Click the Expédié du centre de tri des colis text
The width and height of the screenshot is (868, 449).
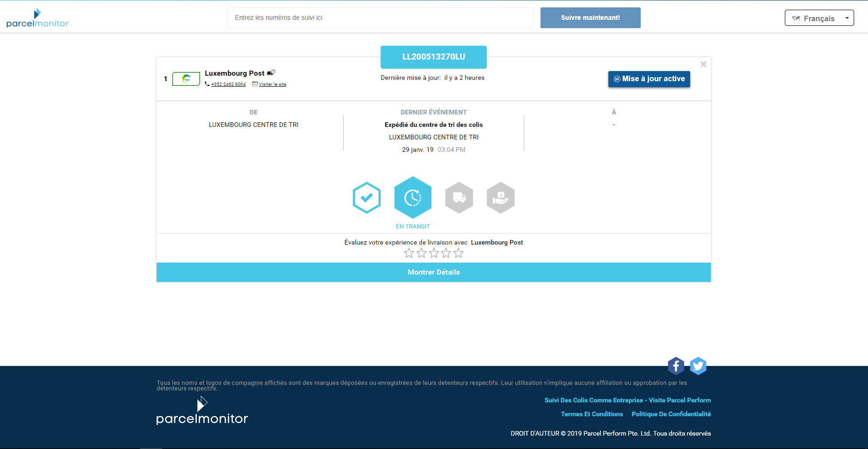point(434,125)
